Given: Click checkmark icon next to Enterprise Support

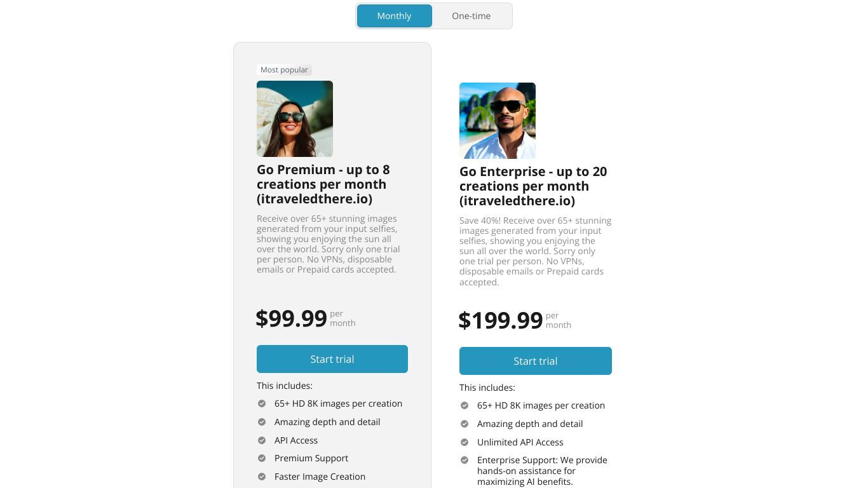Looking at the screenshot, I should coord(465,460).
